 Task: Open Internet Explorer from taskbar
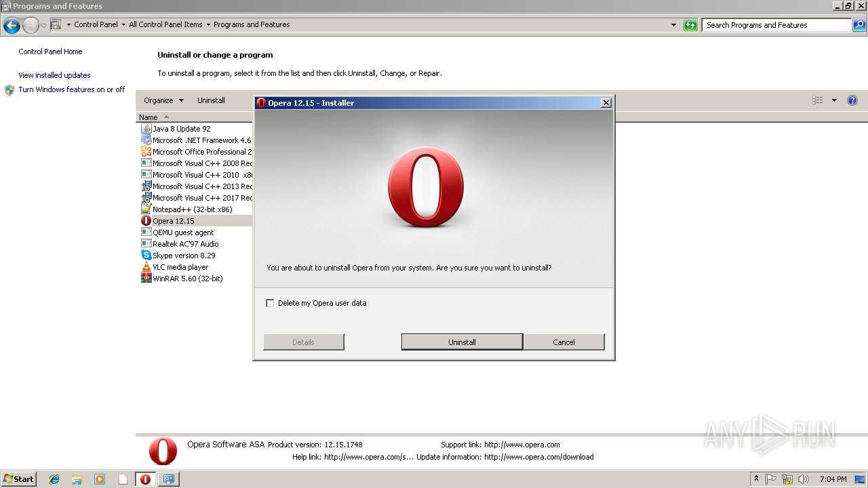pos(54,479)
